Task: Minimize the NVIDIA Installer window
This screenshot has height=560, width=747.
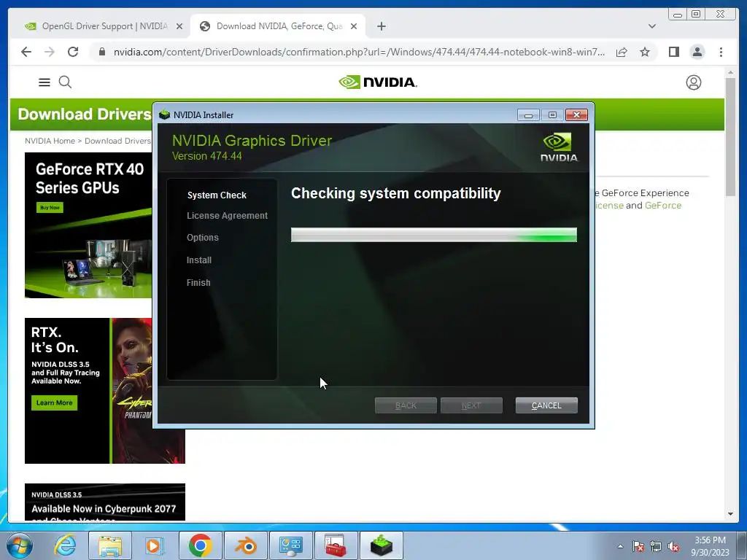Action: [x=528, y=114]
